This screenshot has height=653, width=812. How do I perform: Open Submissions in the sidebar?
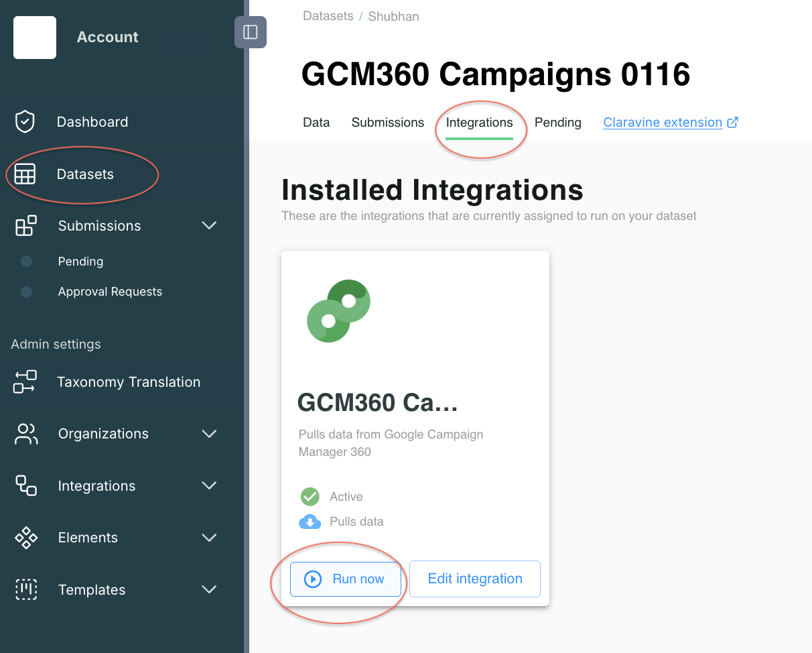point(99,226)
